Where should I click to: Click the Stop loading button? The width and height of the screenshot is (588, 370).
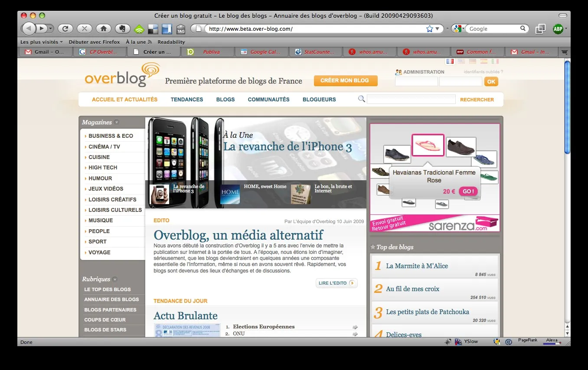[x=85, y=29]
